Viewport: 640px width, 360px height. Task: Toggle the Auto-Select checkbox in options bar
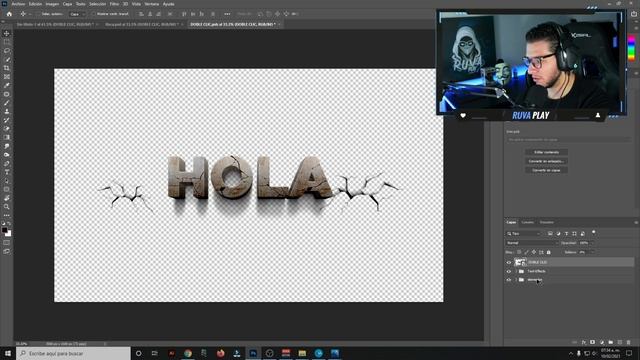point(38,14)
